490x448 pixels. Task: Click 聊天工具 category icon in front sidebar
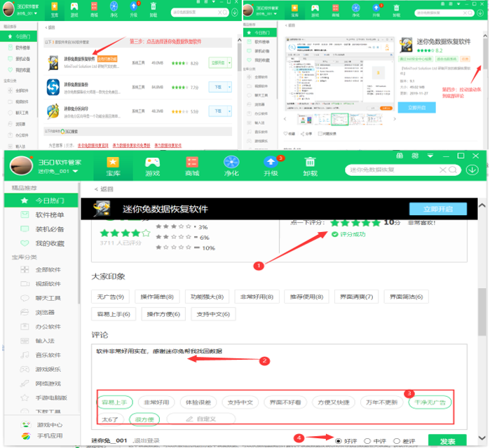[25, 298]
